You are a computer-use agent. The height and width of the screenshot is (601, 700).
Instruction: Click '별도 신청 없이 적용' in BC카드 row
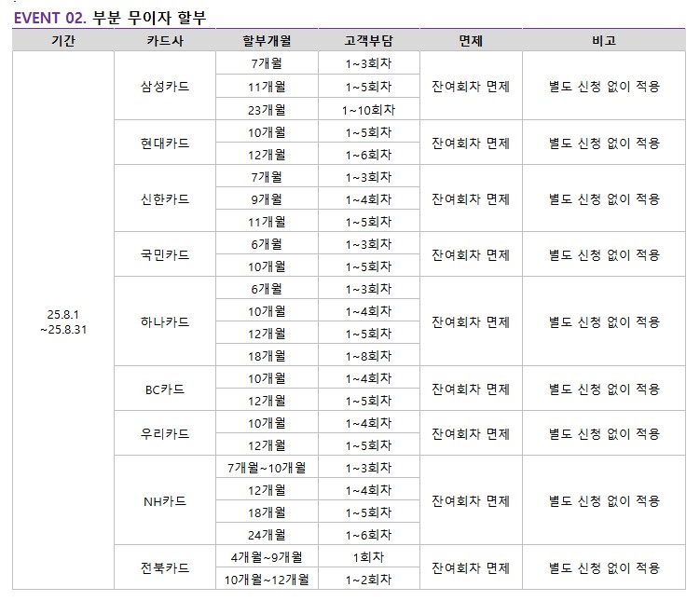pos(604,389)
